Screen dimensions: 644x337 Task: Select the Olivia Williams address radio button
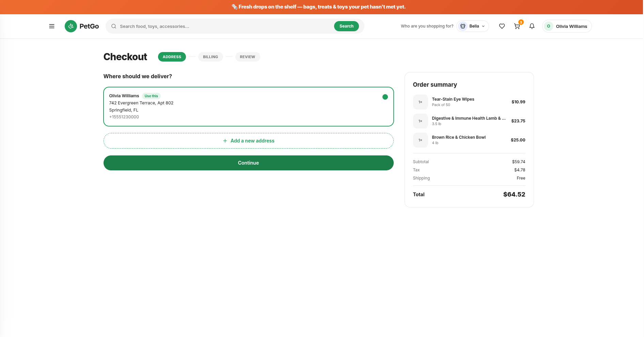(385, 97)
